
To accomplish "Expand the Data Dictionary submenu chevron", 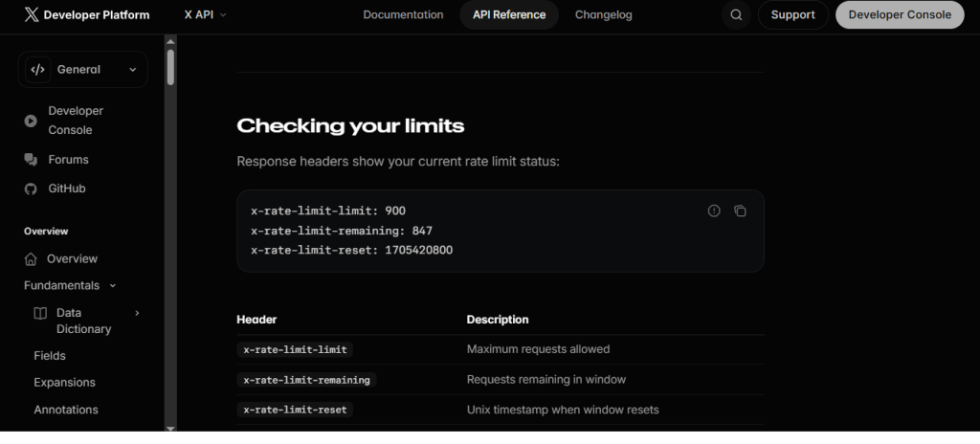I will tap(138, 313).
